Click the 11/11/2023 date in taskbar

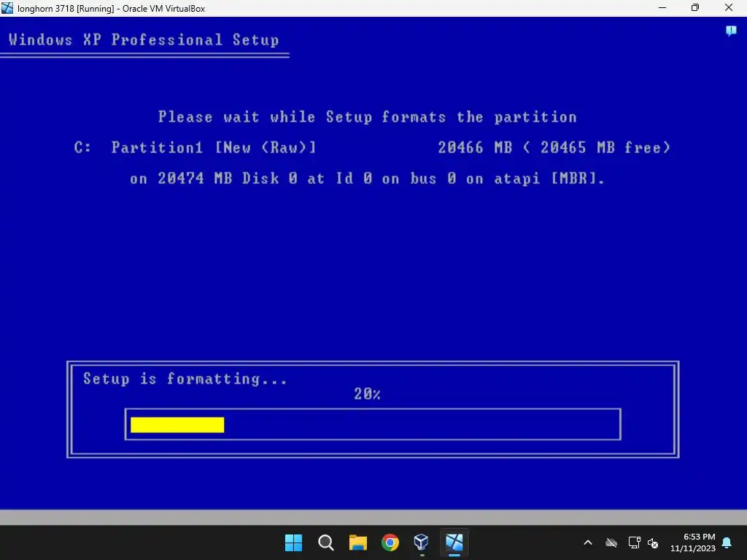coord(693,548)
